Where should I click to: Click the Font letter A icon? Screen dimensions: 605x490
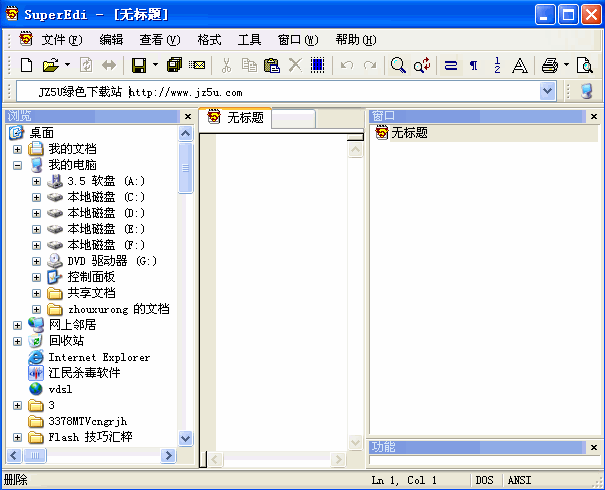point(520,65)
